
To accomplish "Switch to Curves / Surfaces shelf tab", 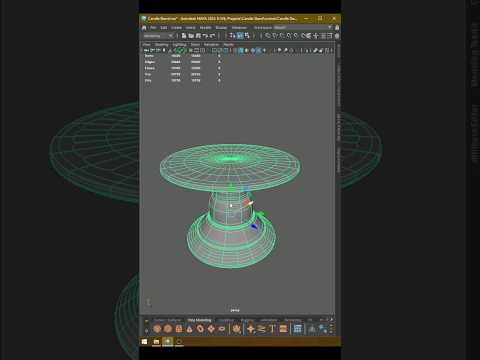I will pyautogui.click(x=167, y=320).
